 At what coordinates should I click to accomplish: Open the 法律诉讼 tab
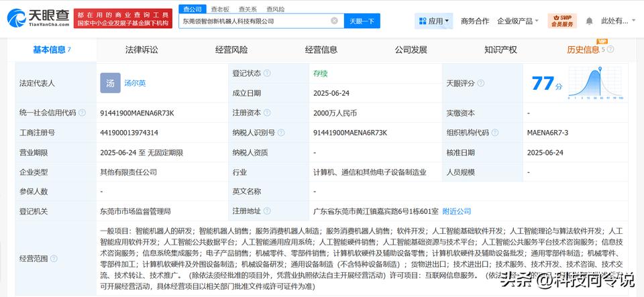click(142, 50)
